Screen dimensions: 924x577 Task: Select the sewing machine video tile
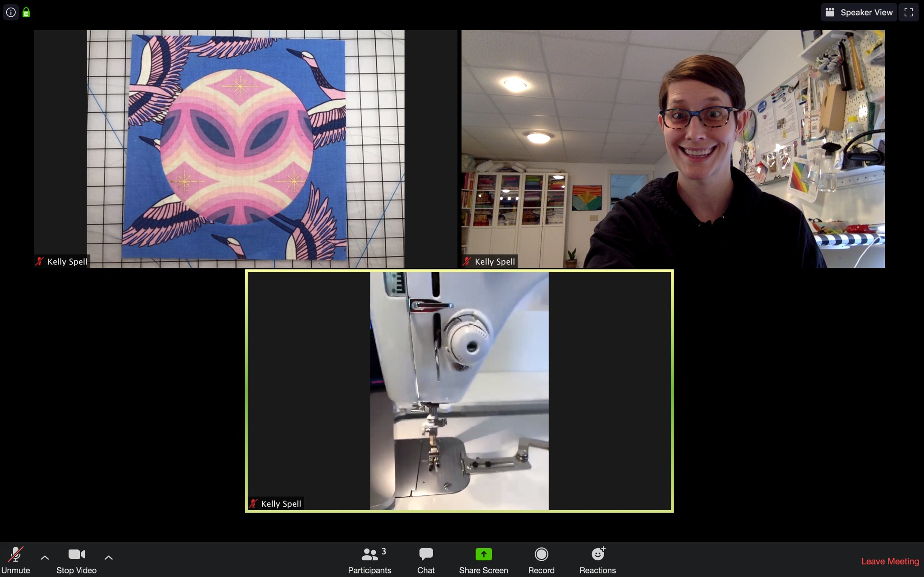(x=459, y=391)
